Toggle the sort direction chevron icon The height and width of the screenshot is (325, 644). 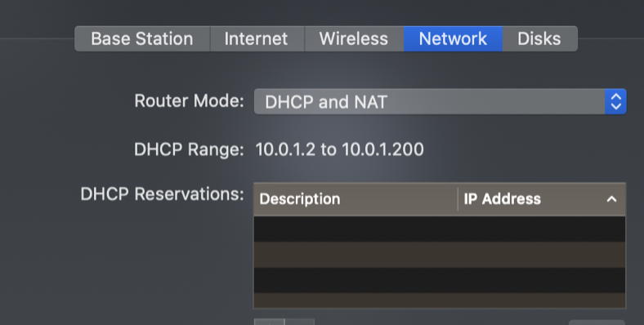[611, 199]
